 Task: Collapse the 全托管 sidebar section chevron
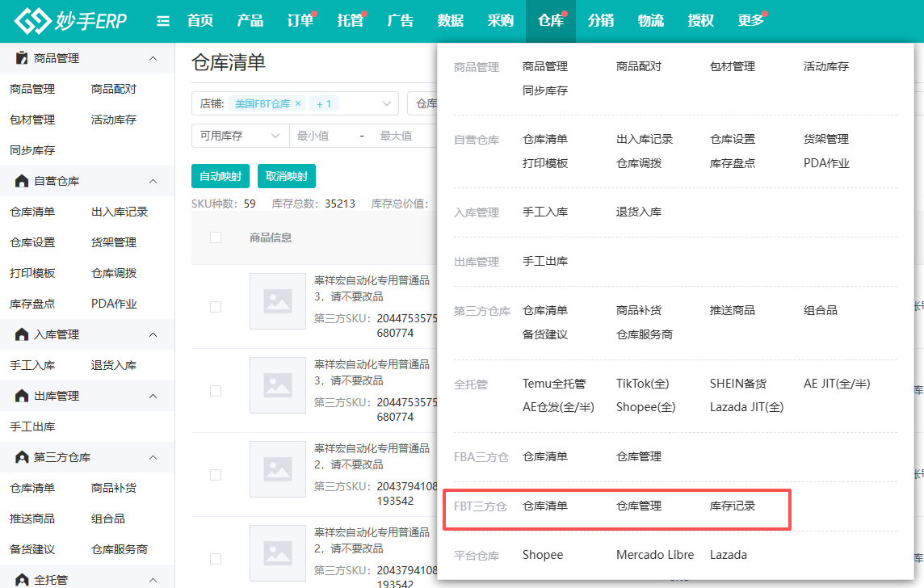click(x=153, y=580)
